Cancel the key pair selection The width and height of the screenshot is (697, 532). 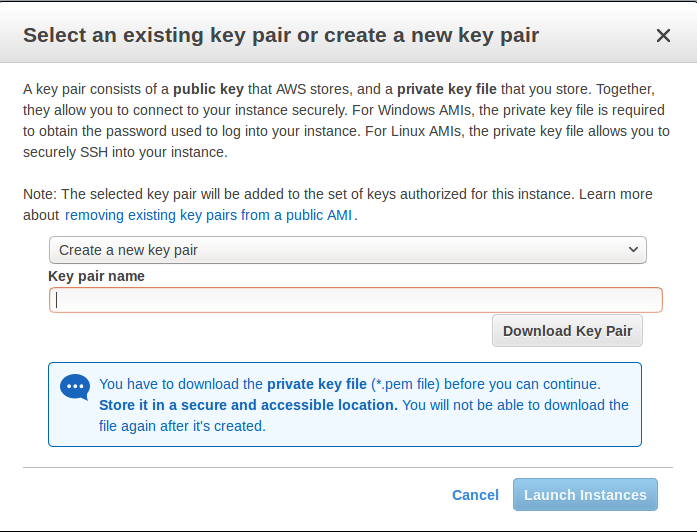[x=475, y=495]
